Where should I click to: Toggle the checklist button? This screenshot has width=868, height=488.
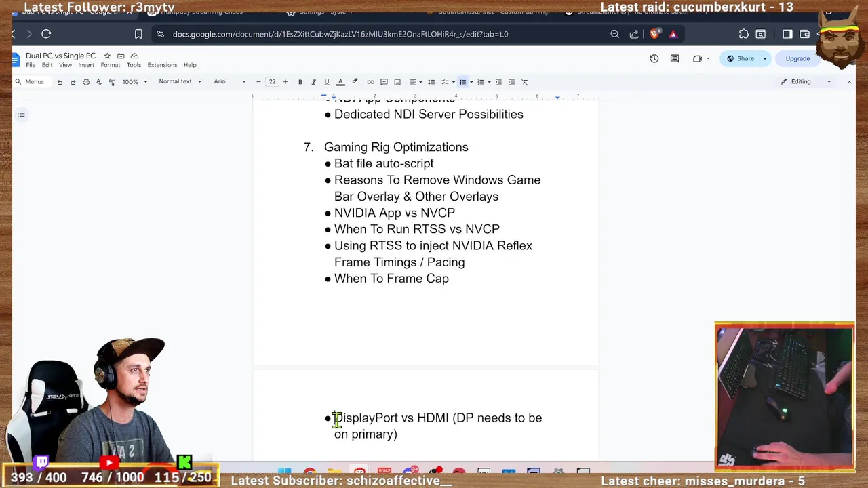(x=445, y=82)
